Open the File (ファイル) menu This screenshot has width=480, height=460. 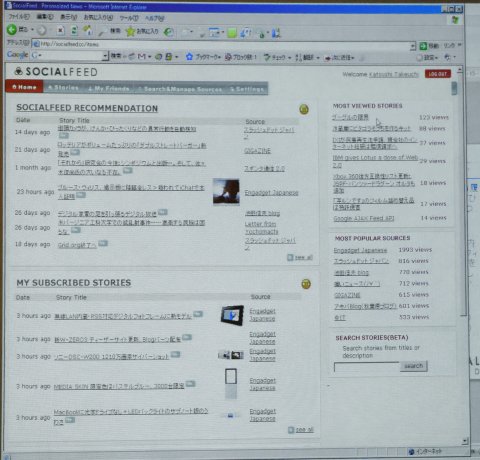[x=19, y=16]
